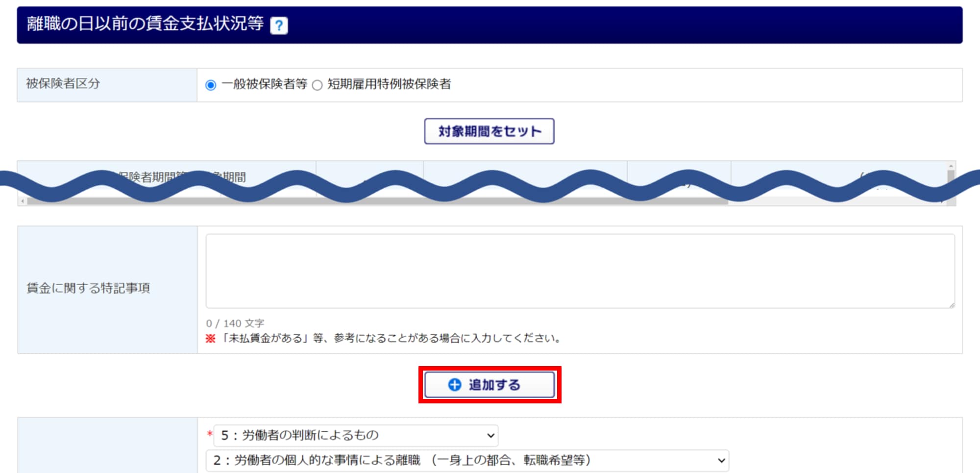980x473 pixels.
Task: Click the empty horizontal scrollbar track right side
Action: point(833,201)
